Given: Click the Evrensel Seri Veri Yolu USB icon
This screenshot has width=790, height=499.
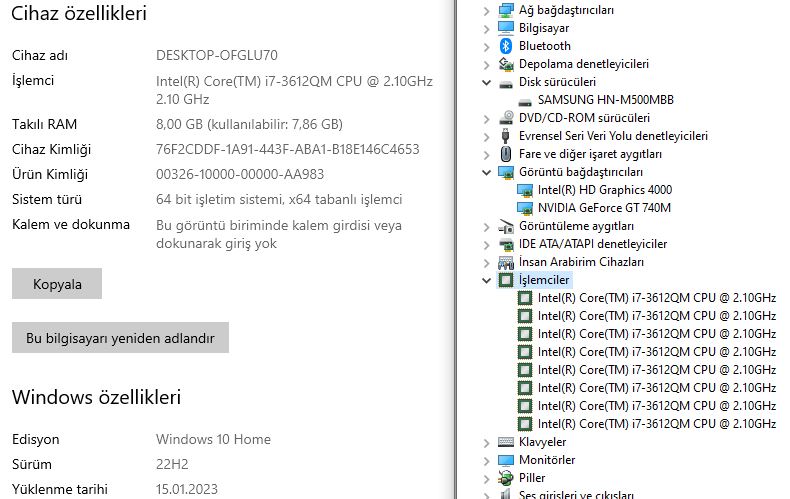Looking at the screenshot, I should pos(506,136).
